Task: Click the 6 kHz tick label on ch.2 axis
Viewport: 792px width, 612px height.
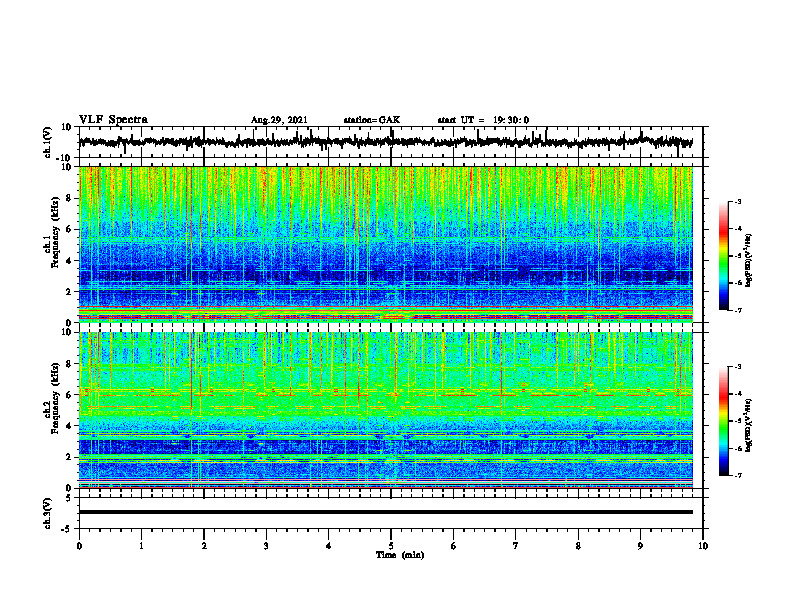Action: [69, 395]
